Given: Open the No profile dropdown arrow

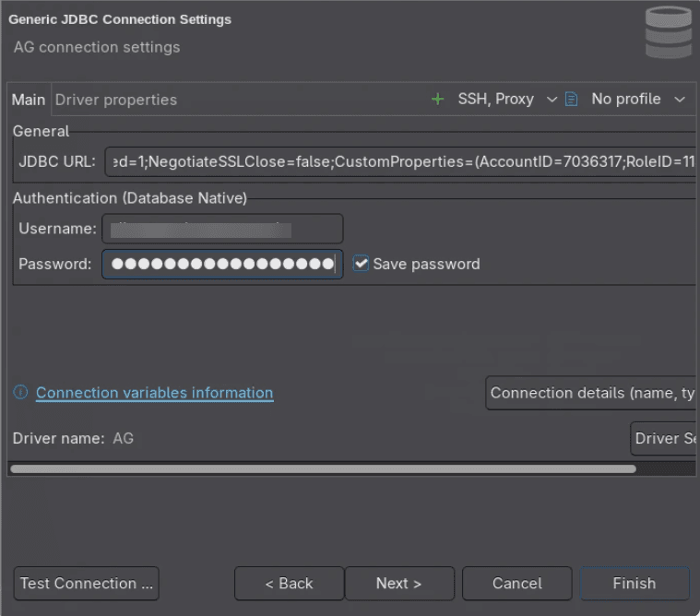Looking at the screenshot, I should click(680, 99).
